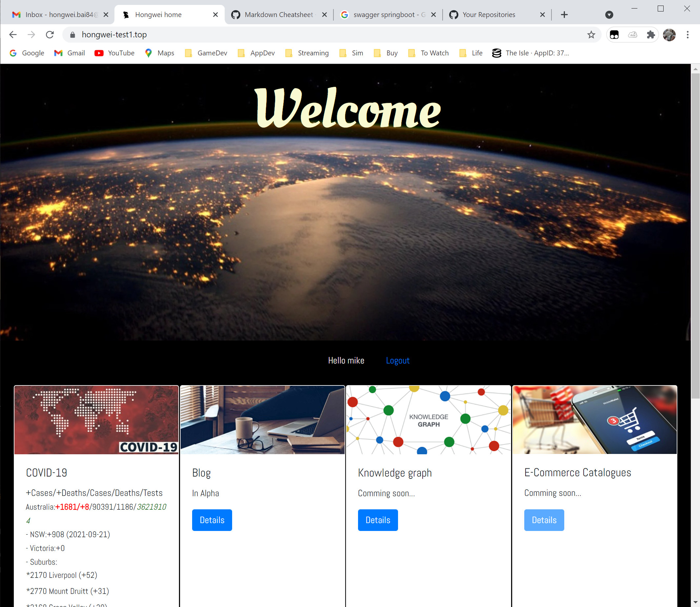Open the Extensions puzzle icon

650,34
